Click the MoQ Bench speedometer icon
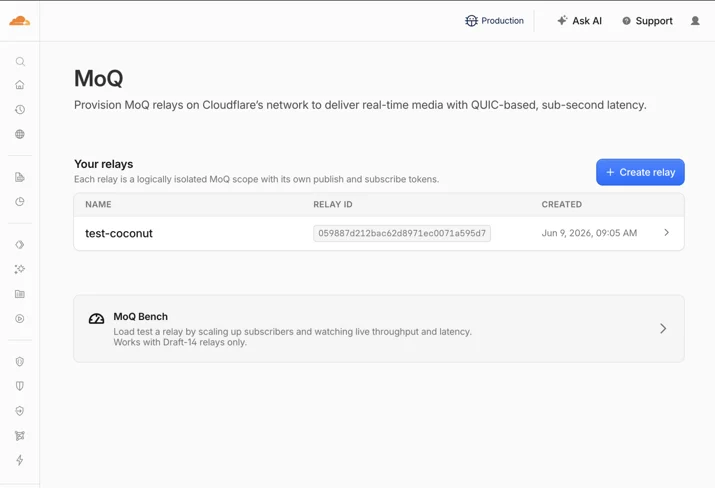Viewport: 715px width, 488px height. coord(96,319)
